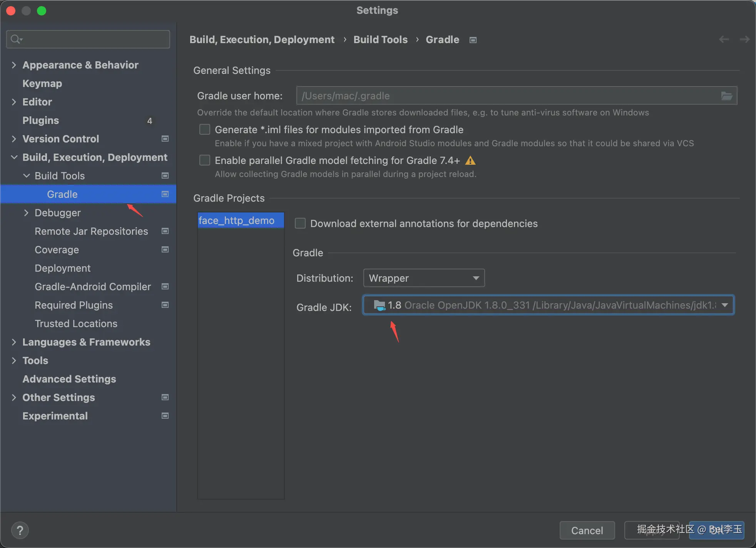Expand the Appearance & Behavior section
The image size is (756, 548).
14,65
